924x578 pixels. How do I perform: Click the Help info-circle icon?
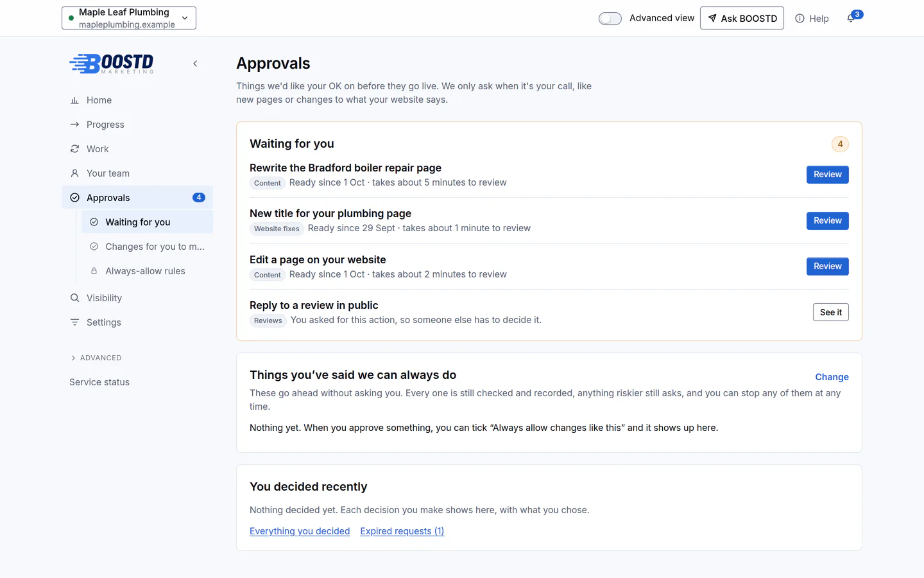coord(800,19)
